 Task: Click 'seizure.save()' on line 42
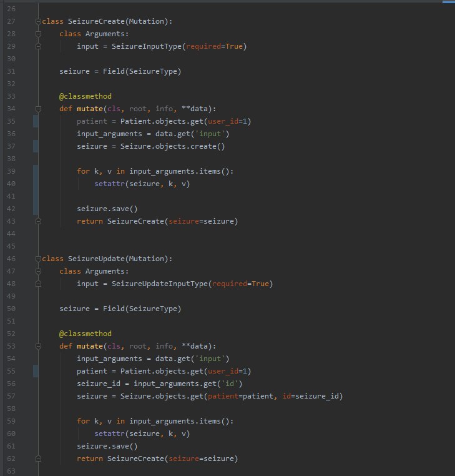click(x=107, y=209)
